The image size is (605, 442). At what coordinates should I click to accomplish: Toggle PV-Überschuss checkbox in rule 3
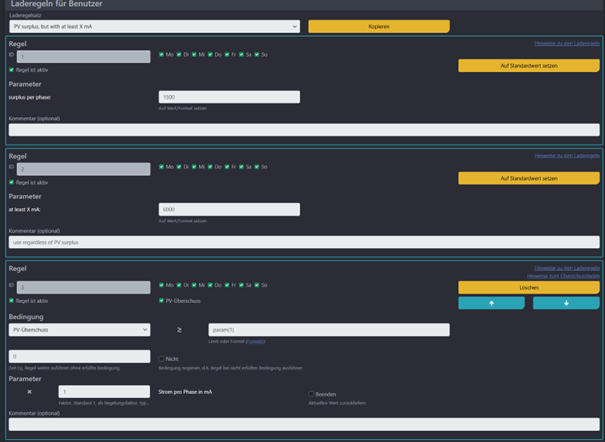pos(162,300)
